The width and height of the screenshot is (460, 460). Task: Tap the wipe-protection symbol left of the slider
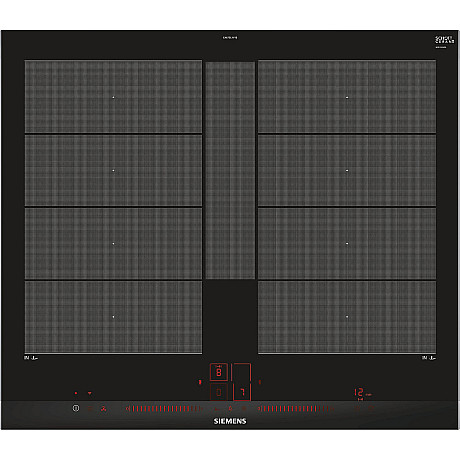click(104, 408)
